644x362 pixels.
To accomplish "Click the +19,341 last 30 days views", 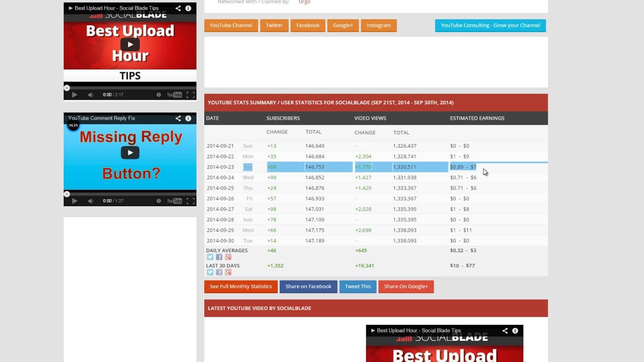I will tap(364, 265).
